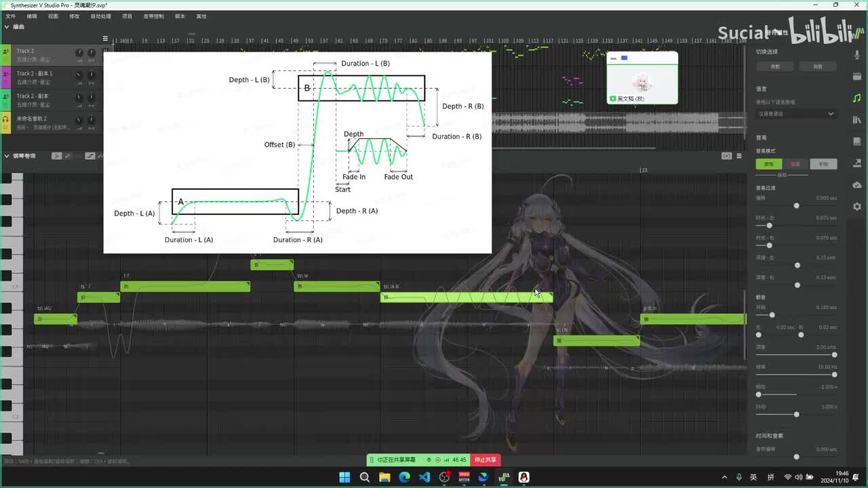
Task: Collapse the piano roll panel
Action: click(7, 156)
